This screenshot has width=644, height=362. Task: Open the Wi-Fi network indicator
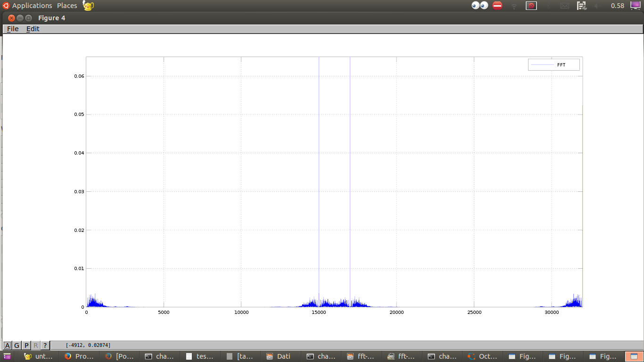coord(514,6)
